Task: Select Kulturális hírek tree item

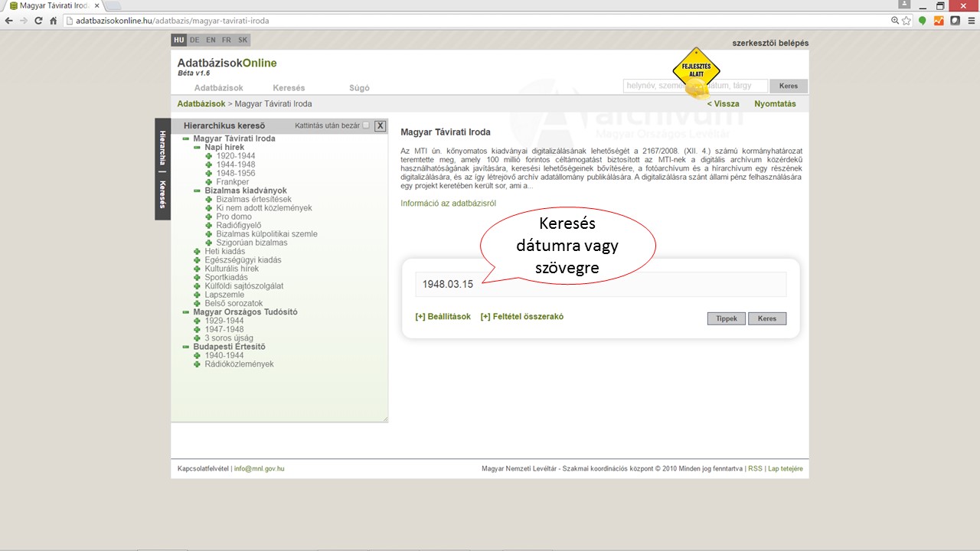Action: 231,269
